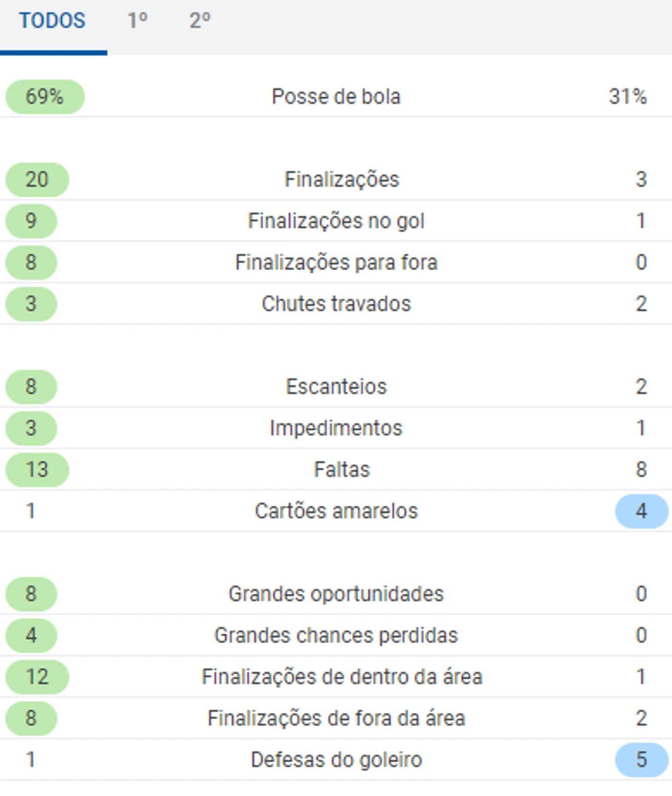Select the Impedimentos stat label

(336, 428)
